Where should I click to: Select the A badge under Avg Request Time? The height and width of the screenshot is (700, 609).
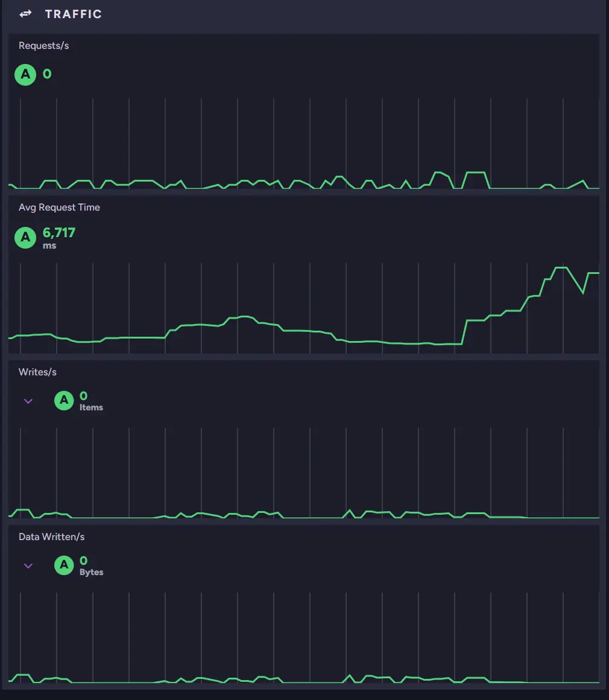(25, 237)
